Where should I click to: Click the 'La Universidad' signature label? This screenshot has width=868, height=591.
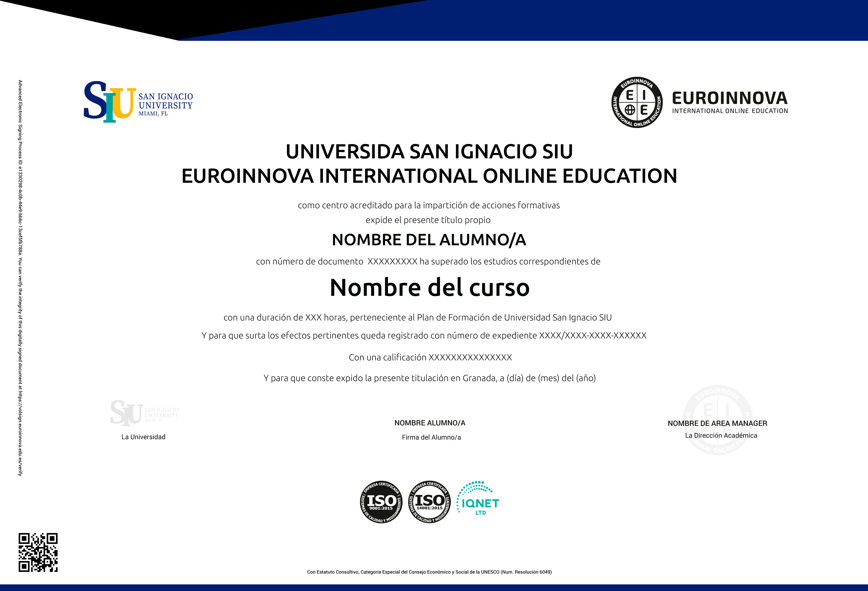click(143, 437)
